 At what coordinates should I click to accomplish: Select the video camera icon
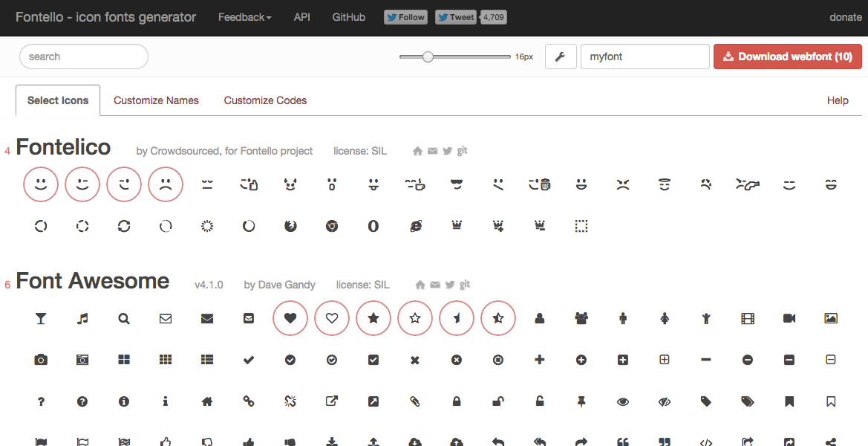(789, 318)
